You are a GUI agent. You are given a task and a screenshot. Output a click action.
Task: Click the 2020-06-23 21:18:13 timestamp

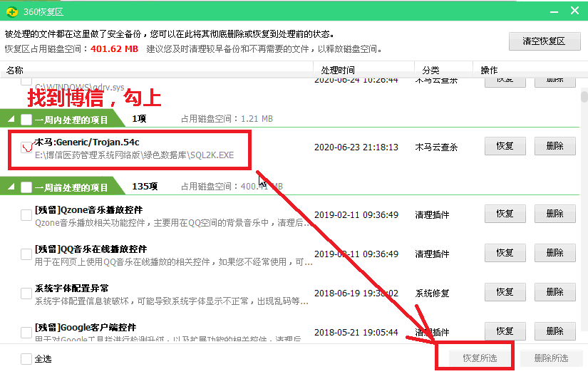tap(356, 147)
